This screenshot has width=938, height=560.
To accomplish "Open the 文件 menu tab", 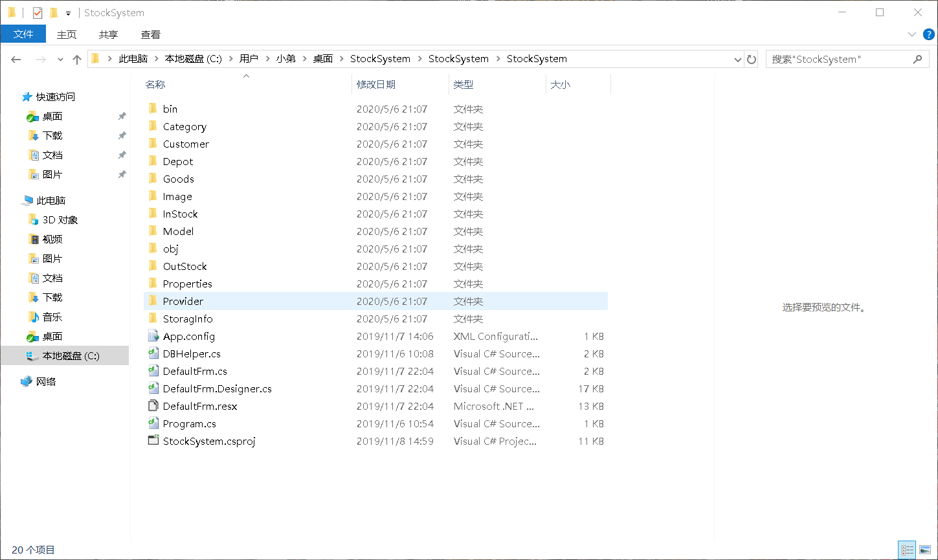I will pyautogui.click(x=23, y=34).
